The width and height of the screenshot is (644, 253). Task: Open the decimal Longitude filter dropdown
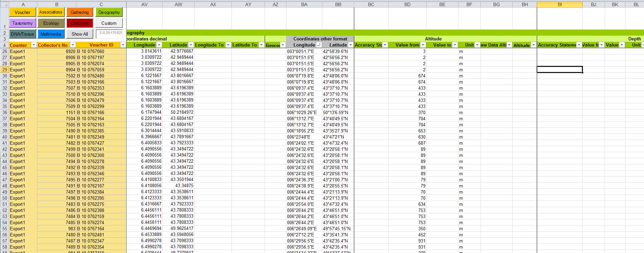[159, 45]
